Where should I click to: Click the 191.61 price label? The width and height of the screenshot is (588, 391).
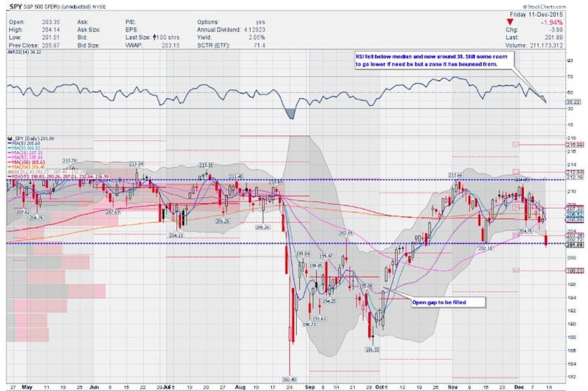pyautogui.click(x=319, y=319)
